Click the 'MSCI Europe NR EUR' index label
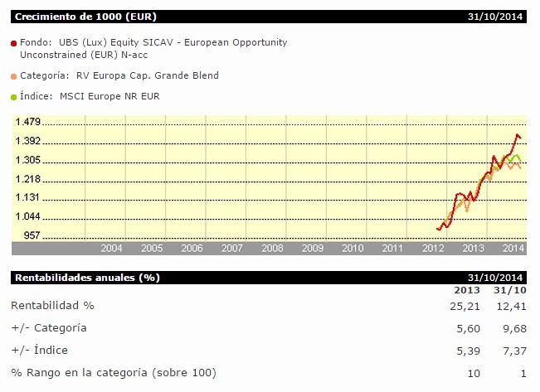This screenshot has width=540, height=392. click(109, 96)
